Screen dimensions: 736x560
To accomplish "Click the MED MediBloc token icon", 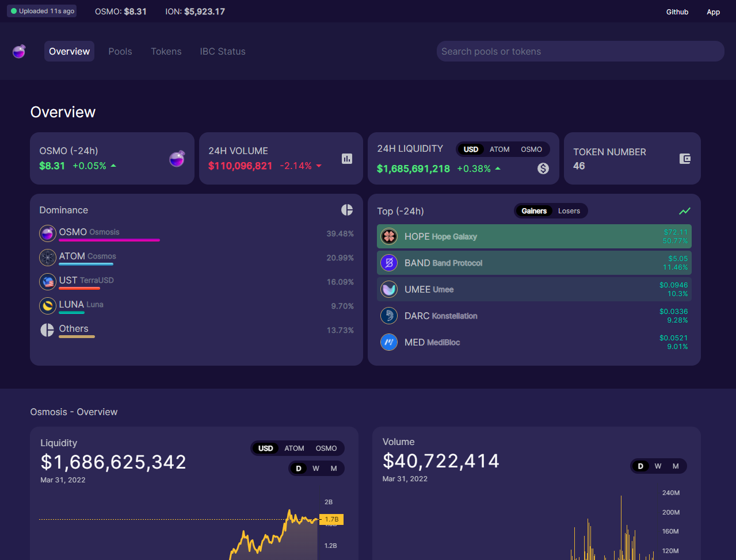I will click(389, 342).
